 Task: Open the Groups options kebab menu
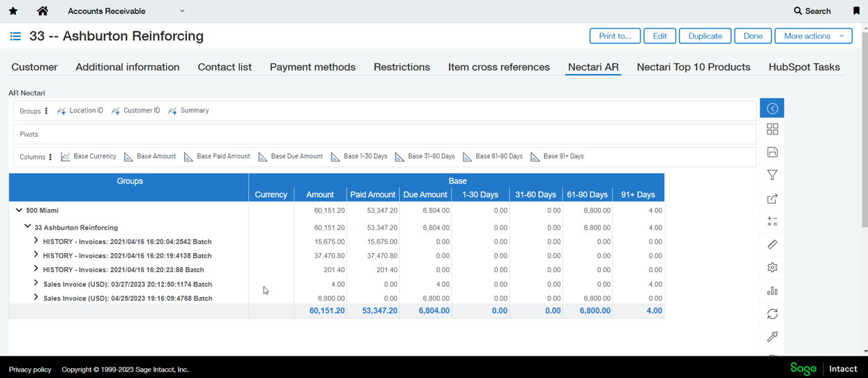coord(46,111)
